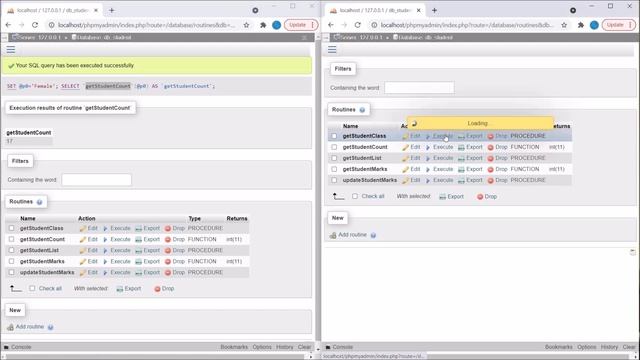This screenshot has height=360, width=640.
Task: Click Add routine help icon in left window
Action: [x=51, y=327]
